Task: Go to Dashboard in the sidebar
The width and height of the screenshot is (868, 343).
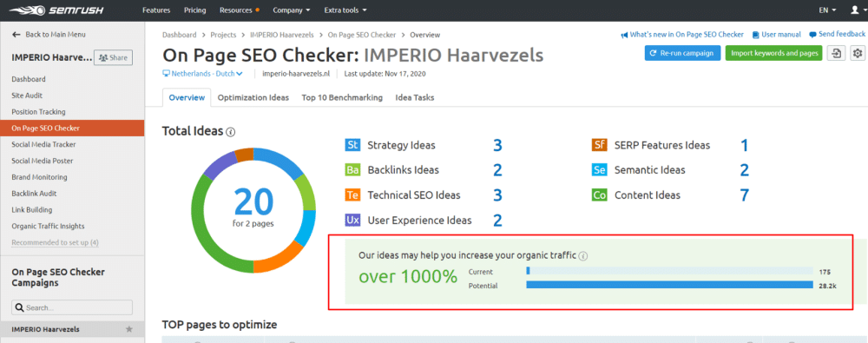Action: point(29,79)
